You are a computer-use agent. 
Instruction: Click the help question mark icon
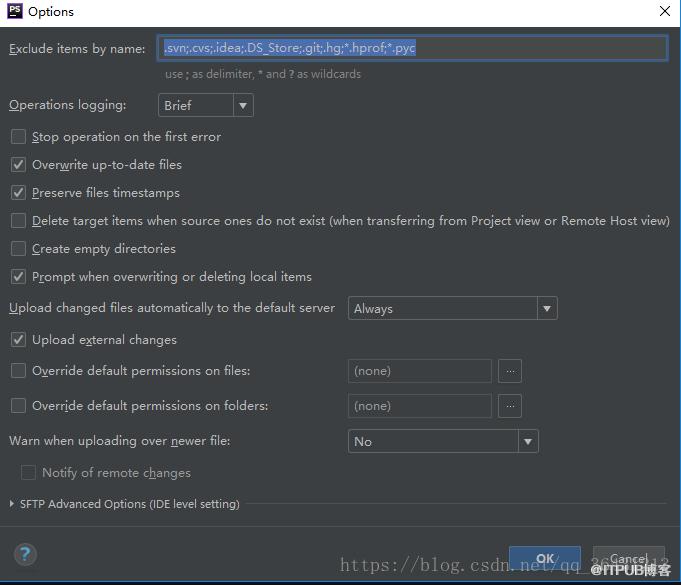coord(25,554)
